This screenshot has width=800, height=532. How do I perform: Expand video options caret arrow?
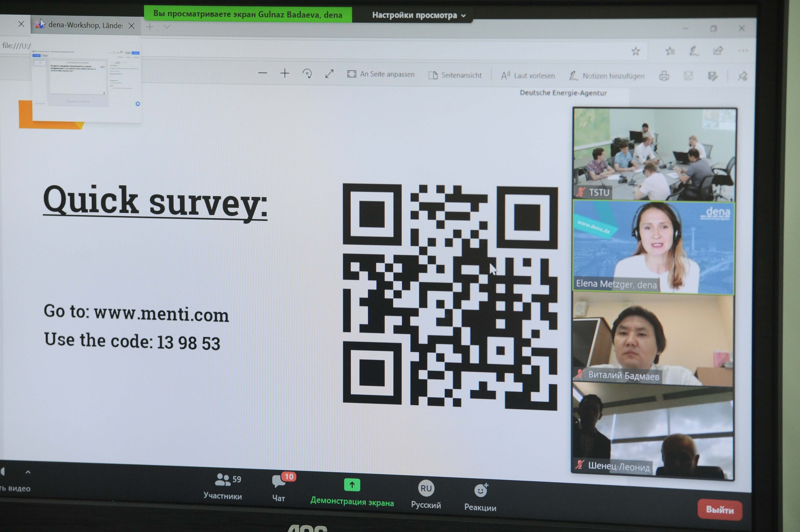point(28,472)
